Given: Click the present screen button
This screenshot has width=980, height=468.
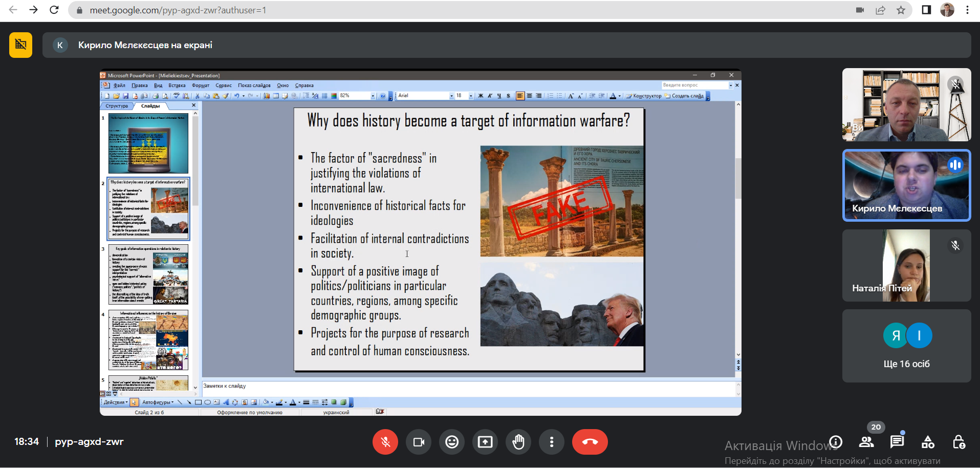Looking at the screenshot, I should tap(485, 442).
